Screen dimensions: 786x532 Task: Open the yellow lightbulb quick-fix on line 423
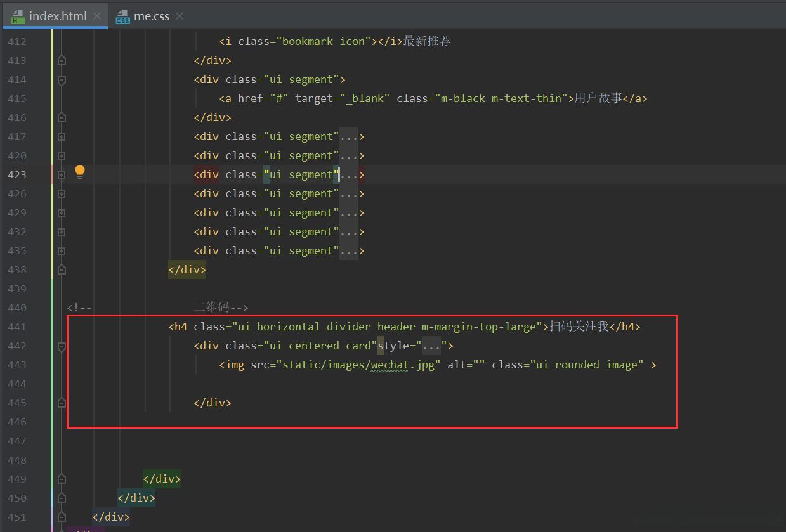[x=80, y=172]
